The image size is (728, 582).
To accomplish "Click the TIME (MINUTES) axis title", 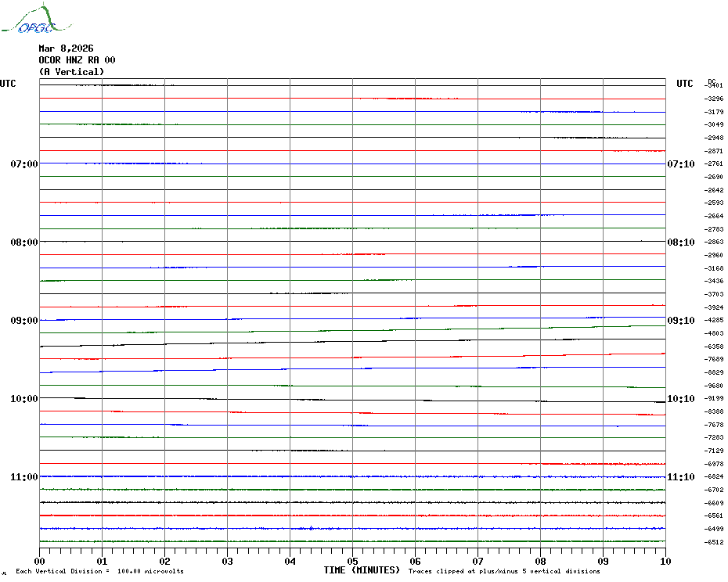I will (362, 570).
